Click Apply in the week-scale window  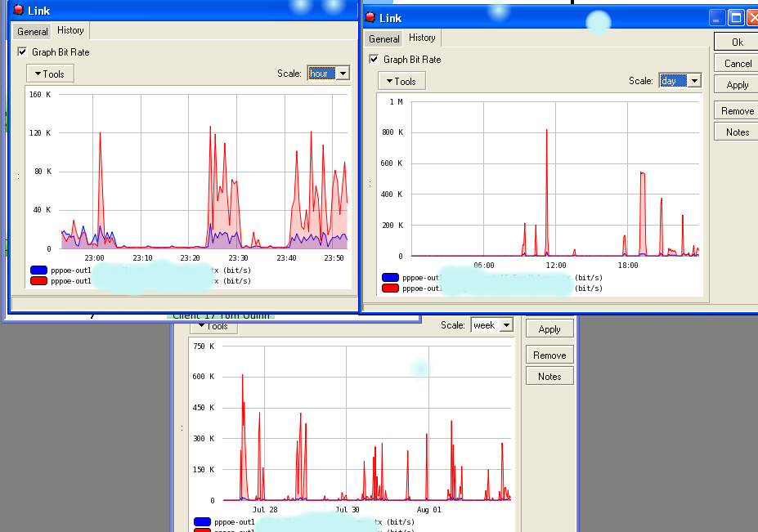[549, 329]
